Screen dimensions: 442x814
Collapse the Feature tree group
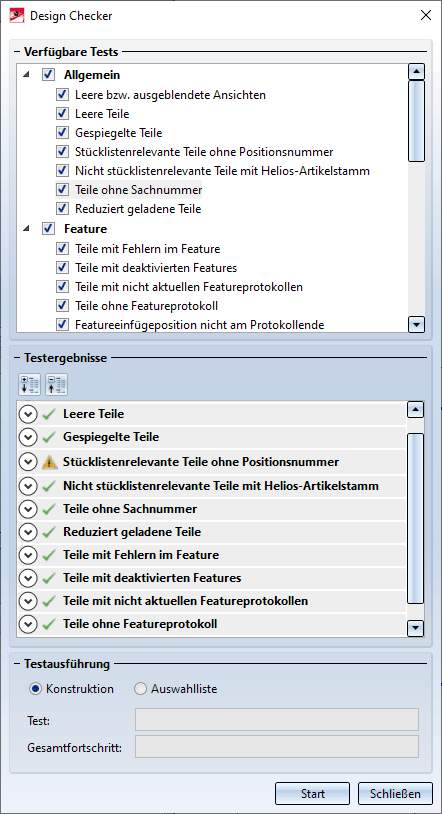tap(26, 229)
